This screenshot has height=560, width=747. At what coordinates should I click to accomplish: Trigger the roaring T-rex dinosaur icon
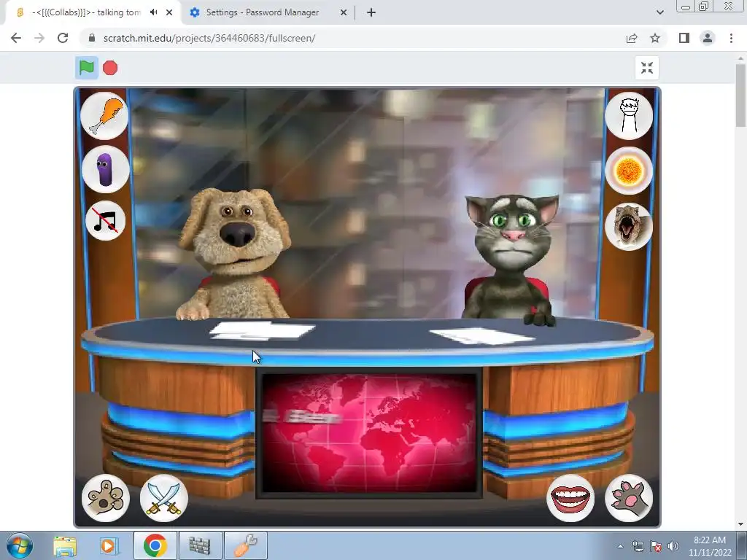(x=628, y=227)
